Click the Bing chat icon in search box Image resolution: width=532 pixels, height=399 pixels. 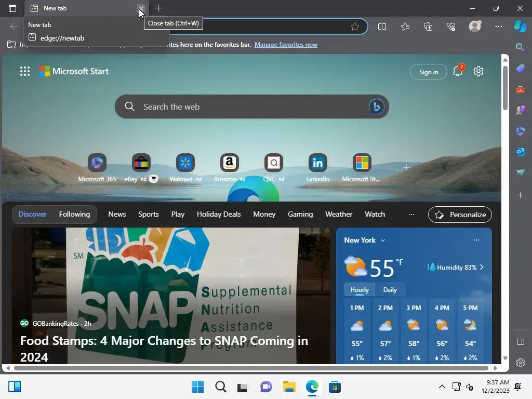(x=376, y=107)
